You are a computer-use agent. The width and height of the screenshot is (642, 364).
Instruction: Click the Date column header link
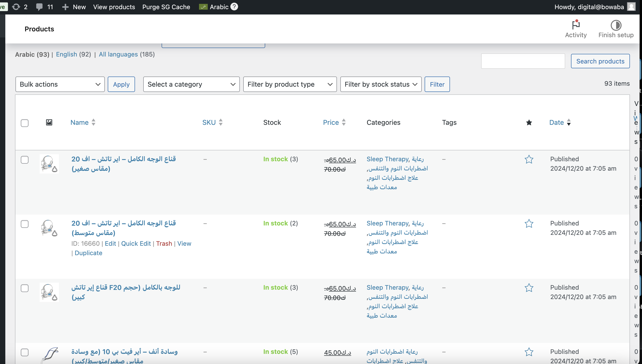[556, 122]
